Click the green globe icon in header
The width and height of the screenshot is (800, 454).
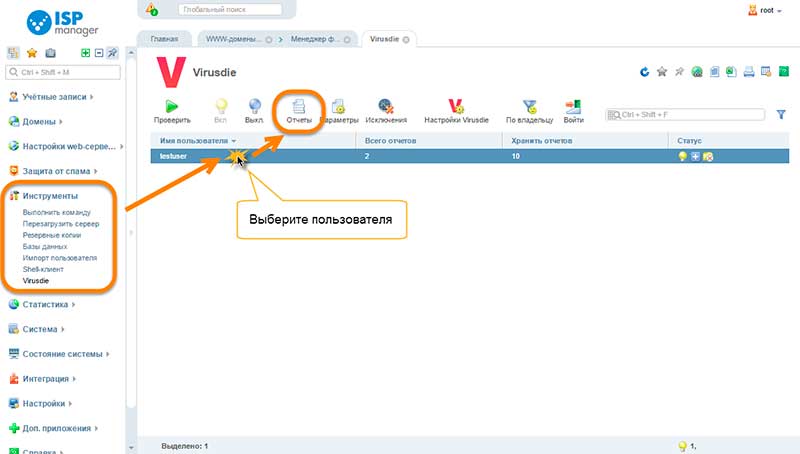tap(697, 72)
